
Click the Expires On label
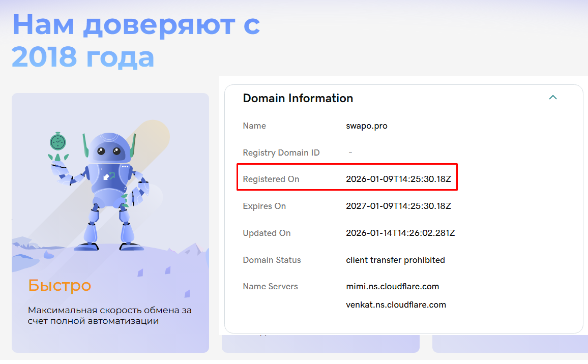click(264, 206)
